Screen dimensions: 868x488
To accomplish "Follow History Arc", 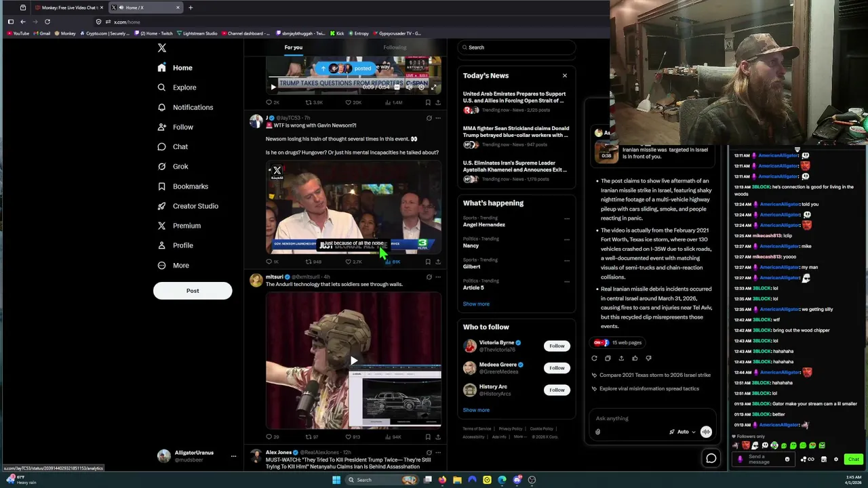I will click(557, 390).
